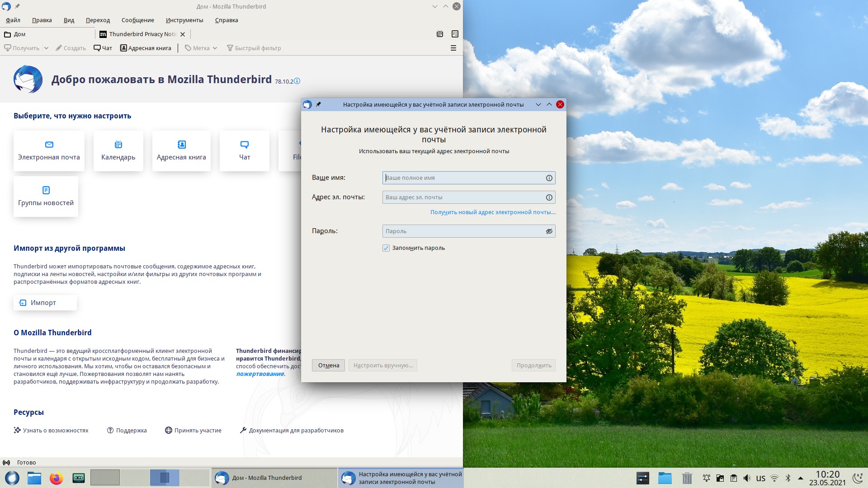Open the Tools menu
This screenshot has height=488, width=868.
184,20
